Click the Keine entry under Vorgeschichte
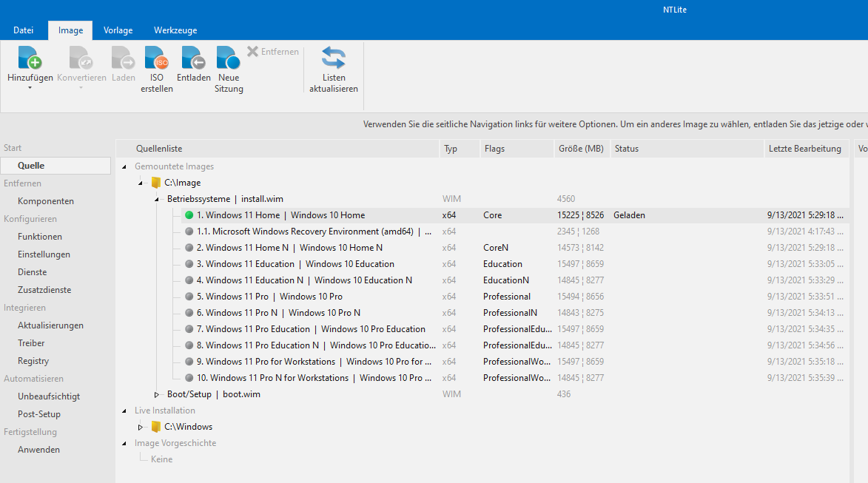The height and width of the screenshot is (483, 868). (161, 459)
